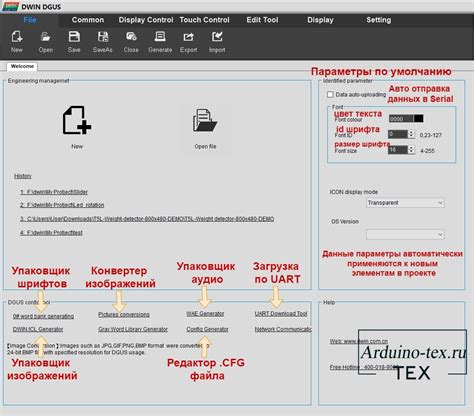Open history entry 4 test project
The height and width of the screenshot is (416, 474).
(51, 233)
